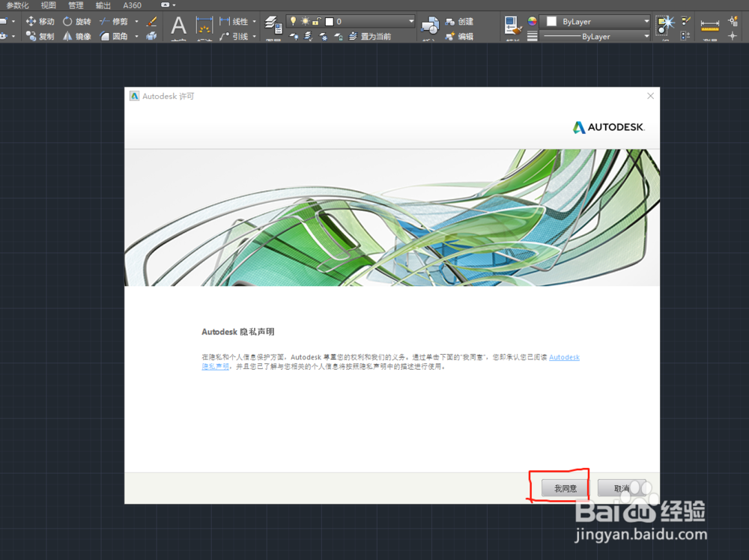The height and width of the screenshot is (560, 749).
Task: Open the View (视图) ribbon tab
Action: pos(48,5)
